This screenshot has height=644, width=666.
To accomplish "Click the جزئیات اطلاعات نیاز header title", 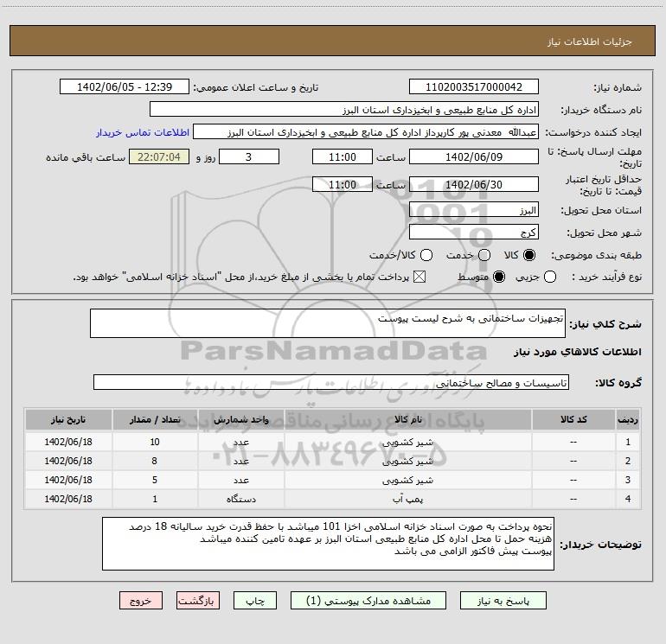I will (x=589, y=41).
